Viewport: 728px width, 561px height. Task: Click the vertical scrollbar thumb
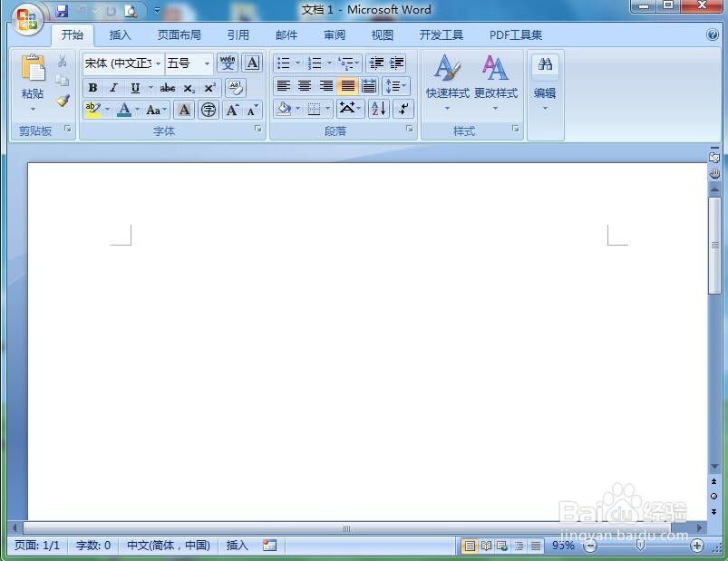point(714,246)
